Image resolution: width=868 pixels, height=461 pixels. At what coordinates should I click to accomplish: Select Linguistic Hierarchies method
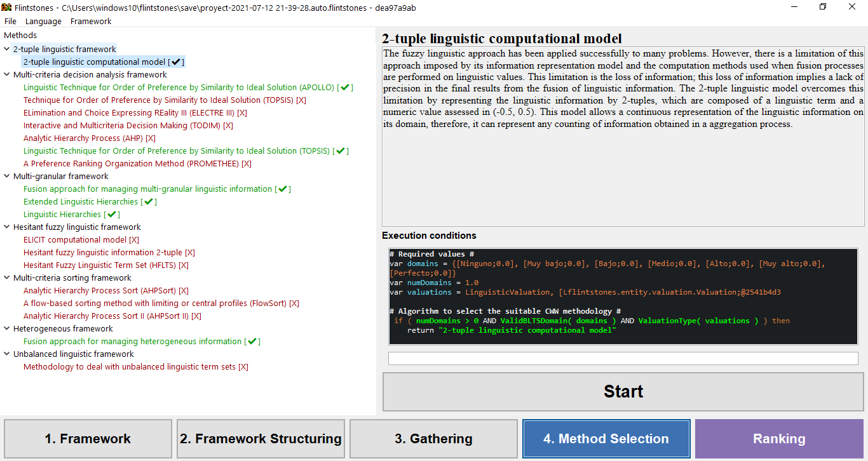[x=62, y=215]
